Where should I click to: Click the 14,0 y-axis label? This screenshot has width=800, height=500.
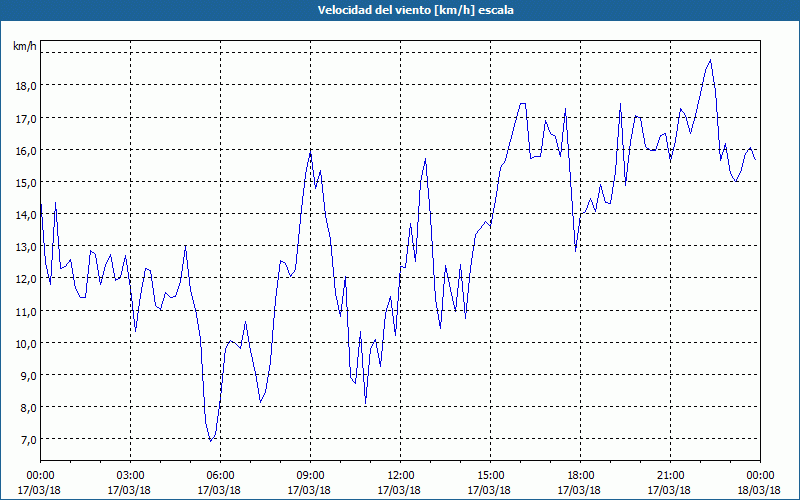tap(26, 215)
